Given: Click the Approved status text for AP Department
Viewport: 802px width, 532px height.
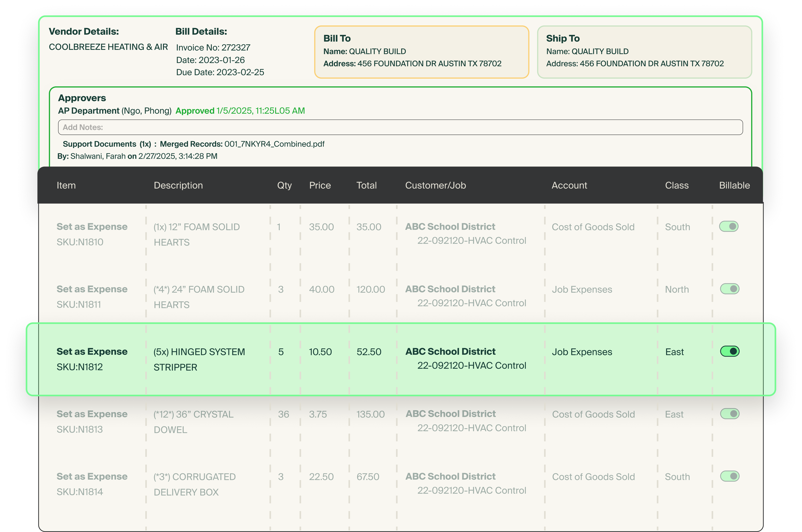Looking at the screenshot, I should tap(195, 111).
